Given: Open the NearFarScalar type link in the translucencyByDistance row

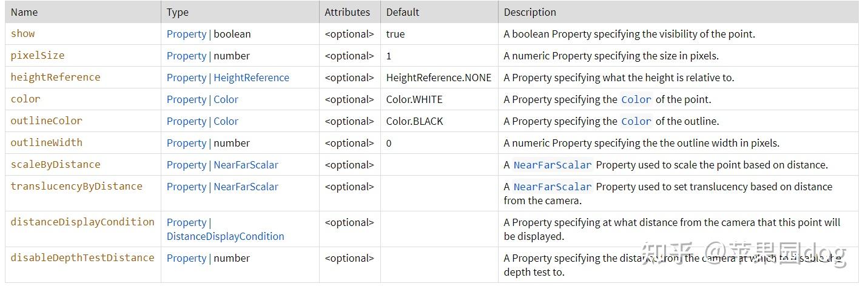Looking at the screenshot, I should 246,187.
